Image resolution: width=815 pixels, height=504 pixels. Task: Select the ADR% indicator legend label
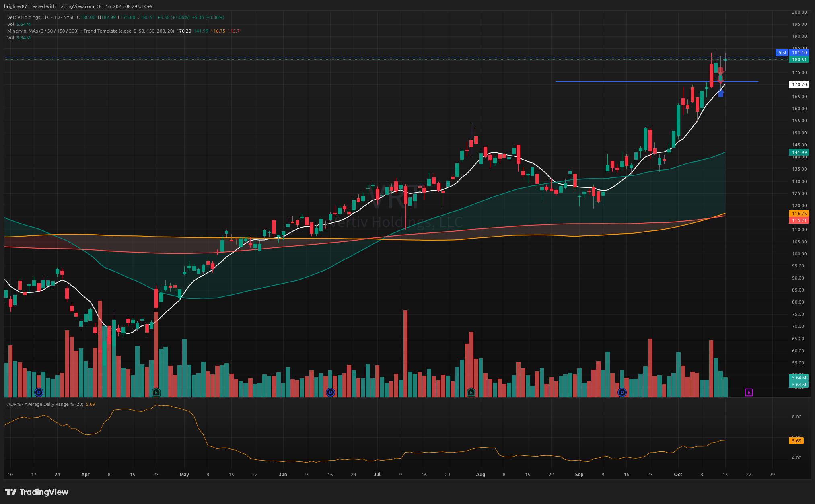click(45, 404)
